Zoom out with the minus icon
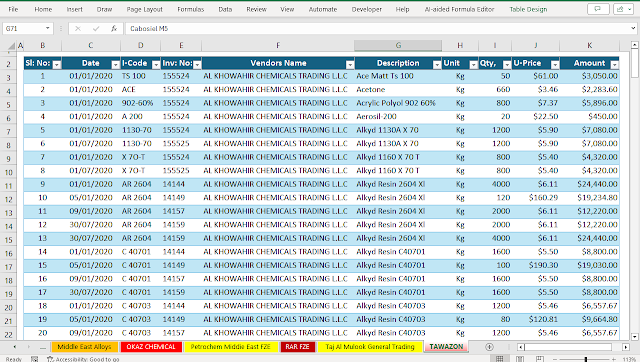Screen dimensions: 640x362 click(x=556, y=359)
